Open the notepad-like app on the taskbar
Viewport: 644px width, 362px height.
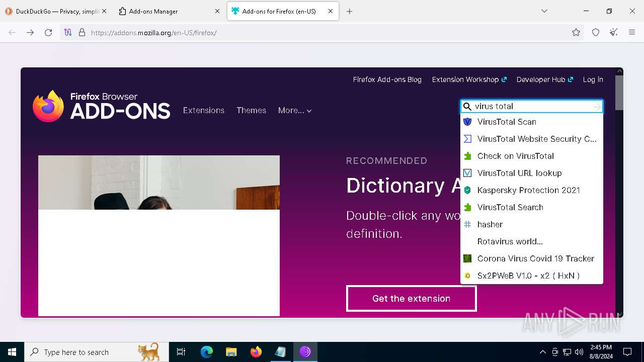pyautogui.click(x=280, y=352)
